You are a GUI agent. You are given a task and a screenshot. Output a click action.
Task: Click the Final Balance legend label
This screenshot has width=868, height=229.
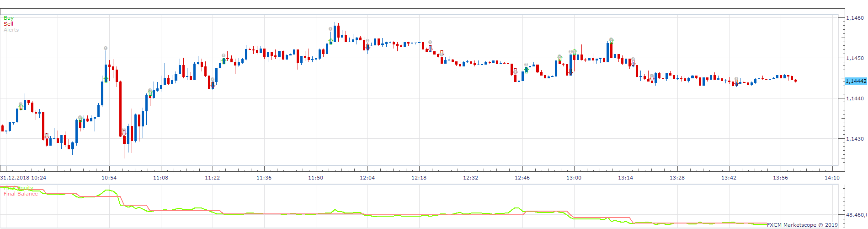21,194
